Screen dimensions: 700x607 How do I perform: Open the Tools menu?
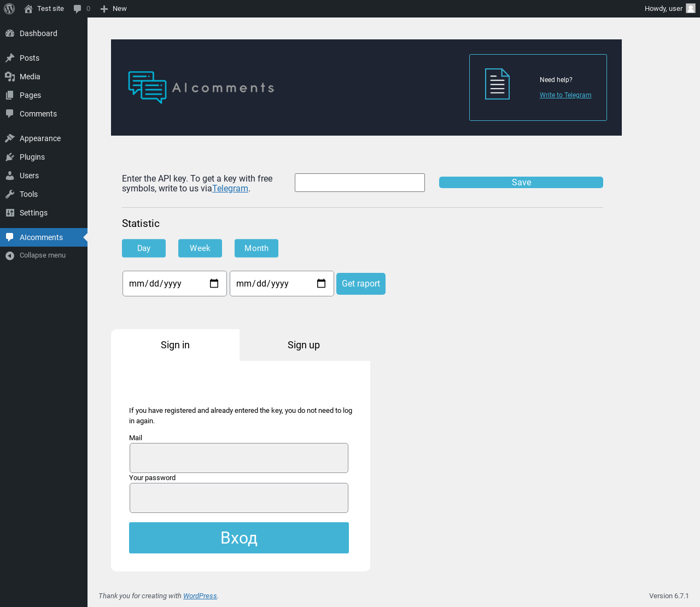pyautogui.click(x=44, y=194)
